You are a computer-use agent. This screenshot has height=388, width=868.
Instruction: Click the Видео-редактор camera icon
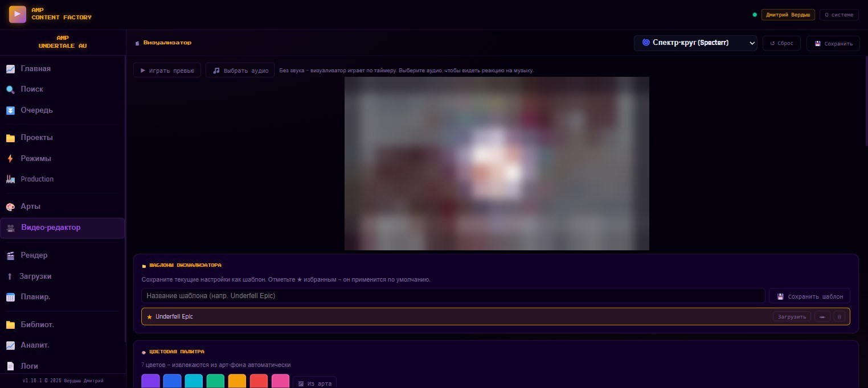(x=10, y=228)
